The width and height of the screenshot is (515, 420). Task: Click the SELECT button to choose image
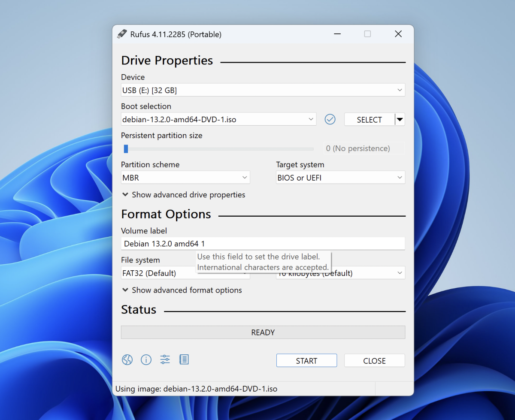[369, 120]
